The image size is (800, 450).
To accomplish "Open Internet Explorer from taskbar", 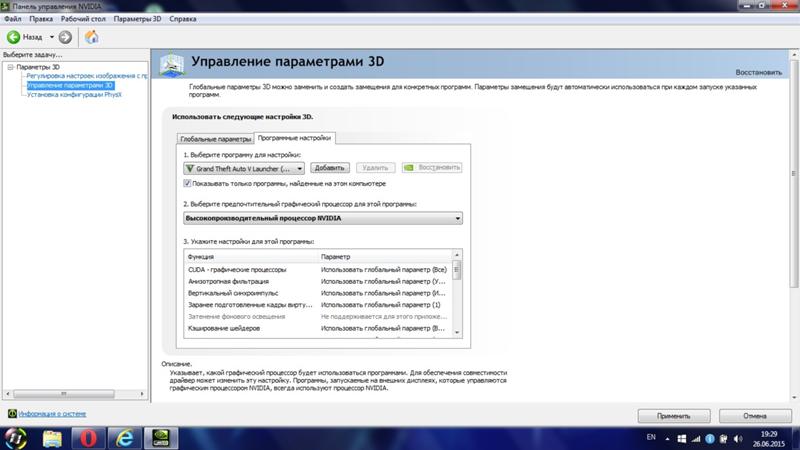I will 124,438.
